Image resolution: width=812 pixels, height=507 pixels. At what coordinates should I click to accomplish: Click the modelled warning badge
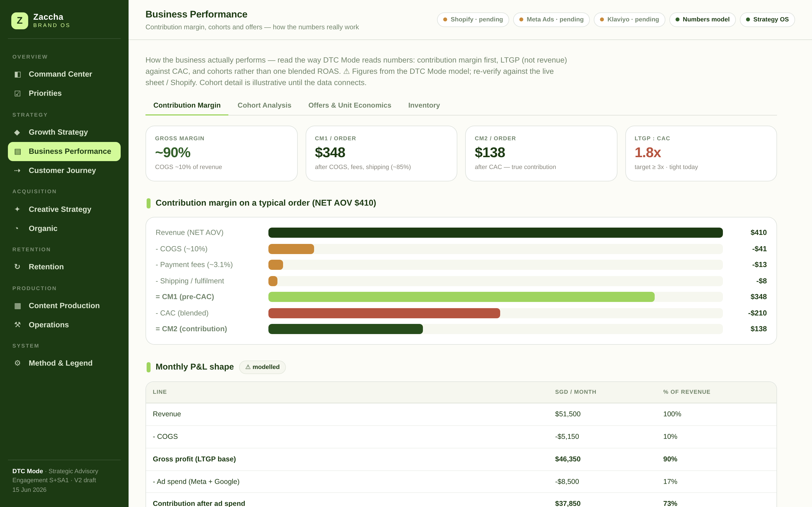[262, 367]
